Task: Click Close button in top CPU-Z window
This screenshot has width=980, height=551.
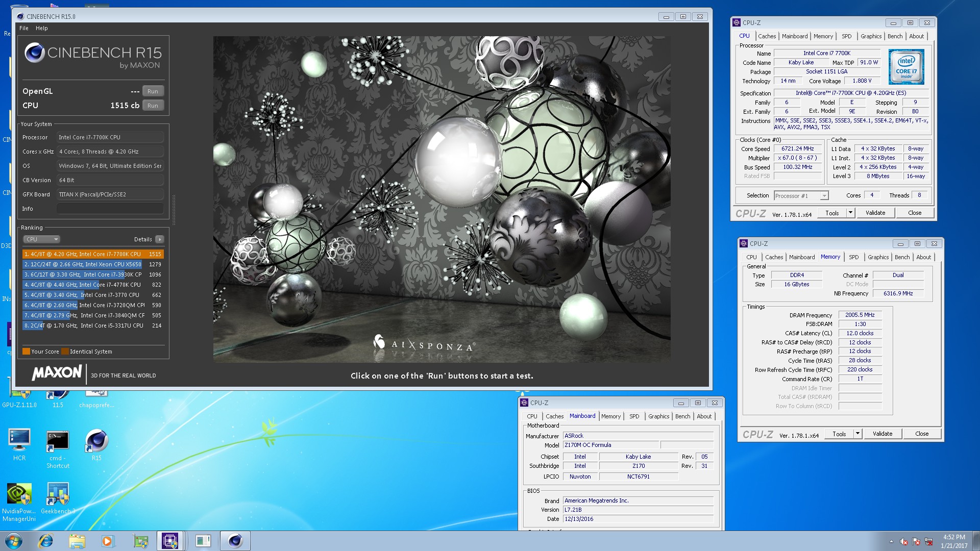Action: pos(915,213)
